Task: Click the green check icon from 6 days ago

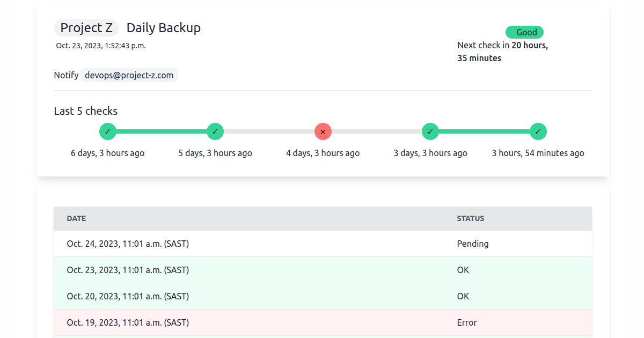Action: pyautogui.click(x=108, y=131)
